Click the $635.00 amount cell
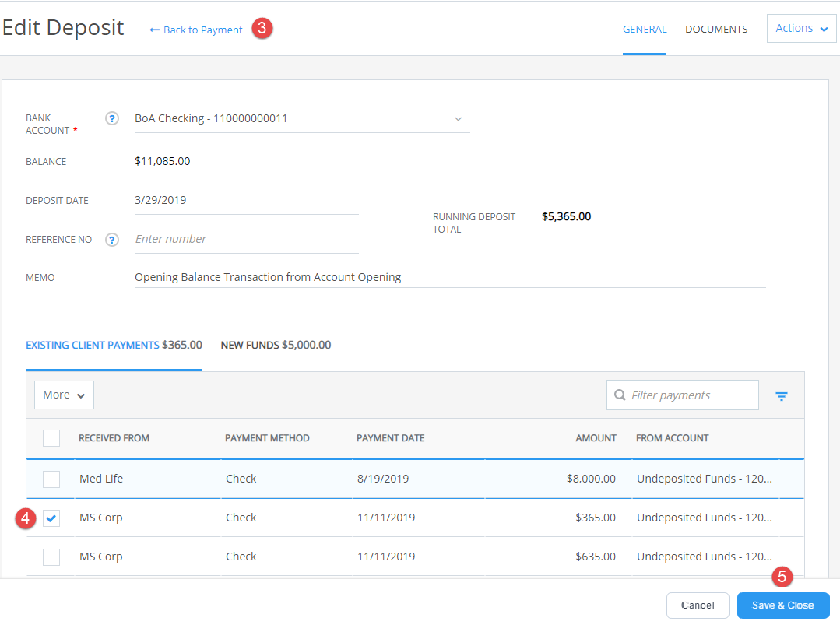 pos(596,557)
